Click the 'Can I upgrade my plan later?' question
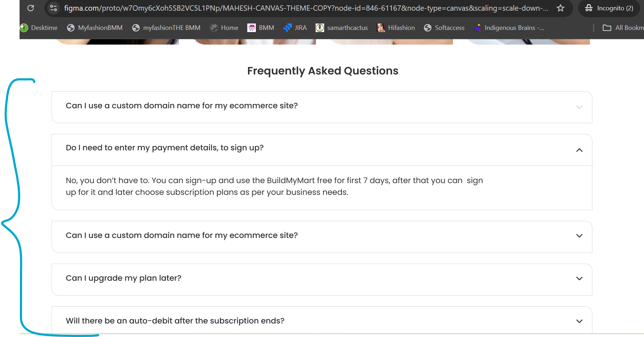The width and height of the screenshot is (644, 337). pyautogui.click(x=123, y=278)
